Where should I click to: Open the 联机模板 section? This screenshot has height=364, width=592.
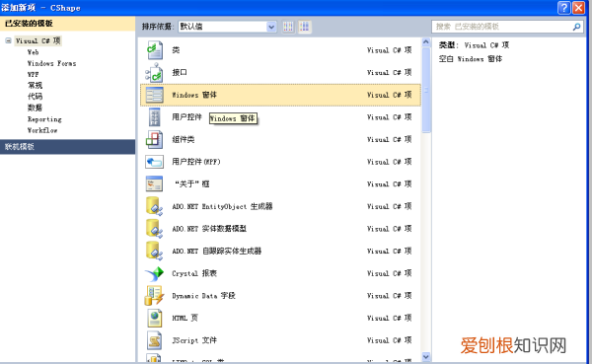[67, 147]
